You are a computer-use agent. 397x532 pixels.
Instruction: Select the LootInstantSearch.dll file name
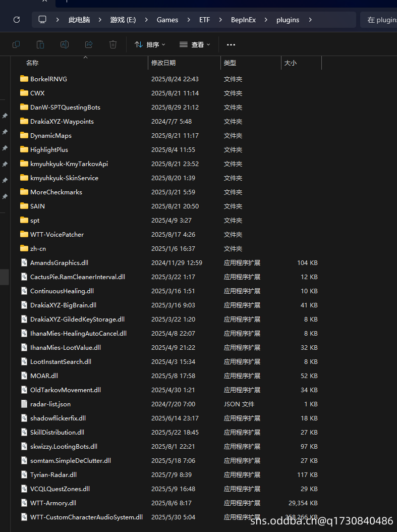[x=61, y=362]
